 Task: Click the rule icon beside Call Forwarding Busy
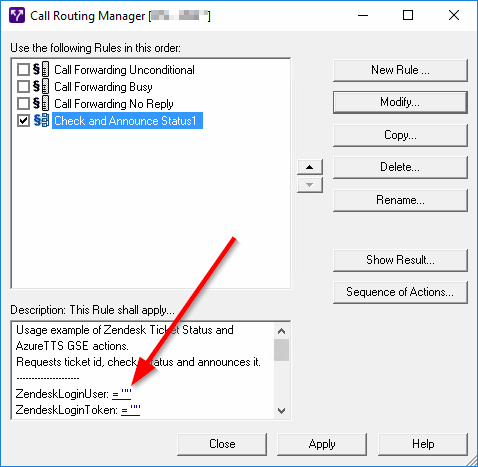[41, 87]
